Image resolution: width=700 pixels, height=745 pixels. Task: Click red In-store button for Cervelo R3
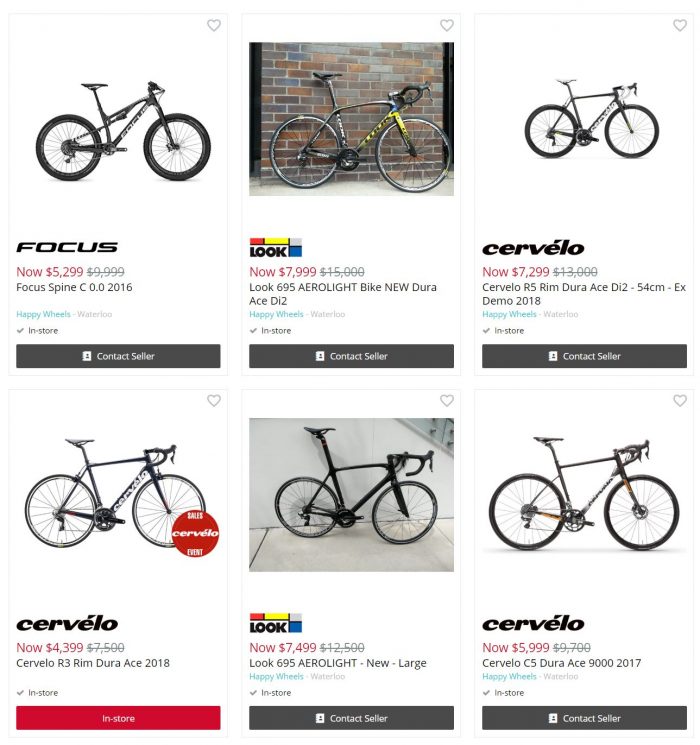118,718
